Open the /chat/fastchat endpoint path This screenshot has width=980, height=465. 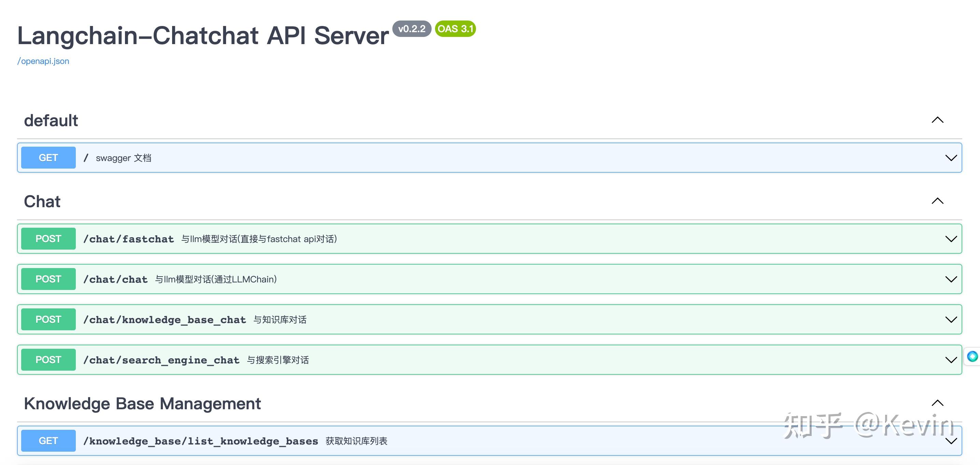[x=129, y=239]
